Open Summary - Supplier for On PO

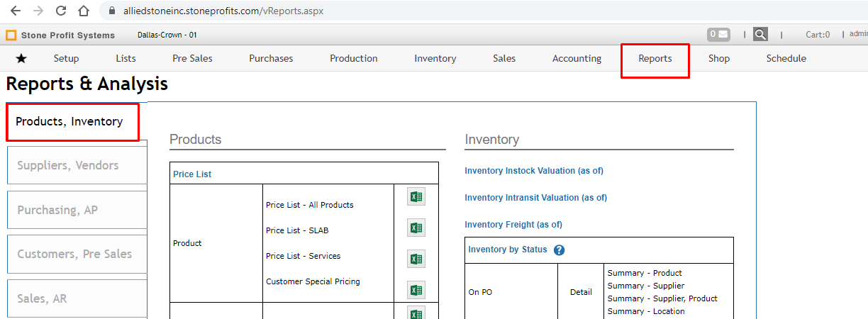pyautogui.click(x=646, y=286)
